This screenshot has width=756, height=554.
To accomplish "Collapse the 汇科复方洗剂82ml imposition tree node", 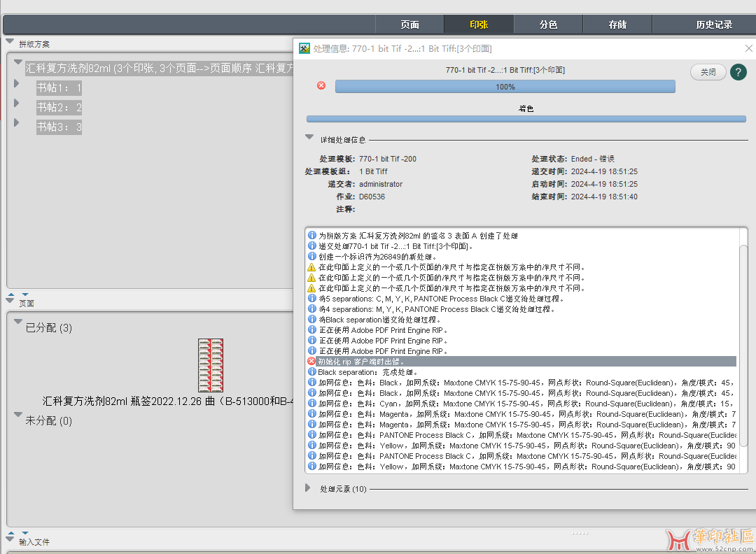I will click(x=18, y=62).
